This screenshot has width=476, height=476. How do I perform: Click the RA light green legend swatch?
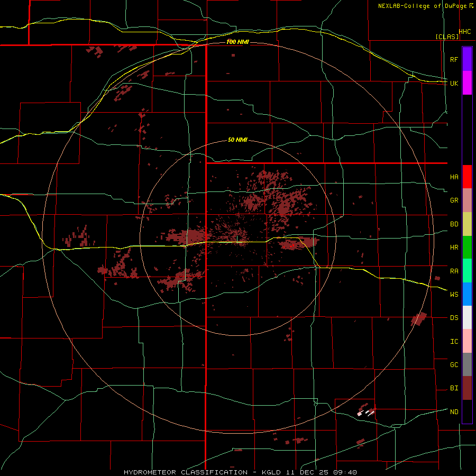pos(467,271)
